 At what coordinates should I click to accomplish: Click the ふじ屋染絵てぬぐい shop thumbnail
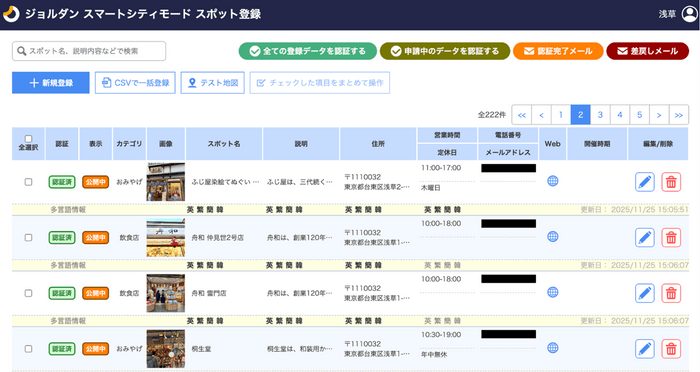[166, 182]
